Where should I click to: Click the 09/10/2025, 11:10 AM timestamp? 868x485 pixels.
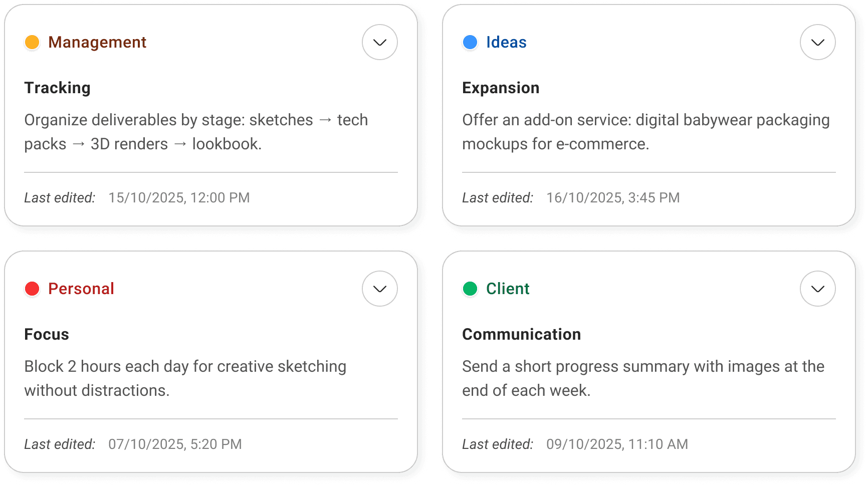(x=617, y=444)
